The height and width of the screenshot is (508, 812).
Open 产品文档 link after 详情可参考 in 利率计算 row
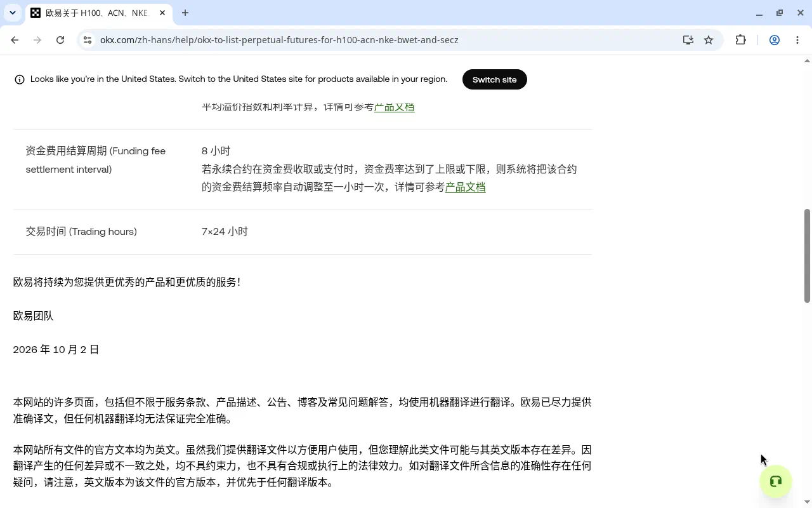[395, 107]
